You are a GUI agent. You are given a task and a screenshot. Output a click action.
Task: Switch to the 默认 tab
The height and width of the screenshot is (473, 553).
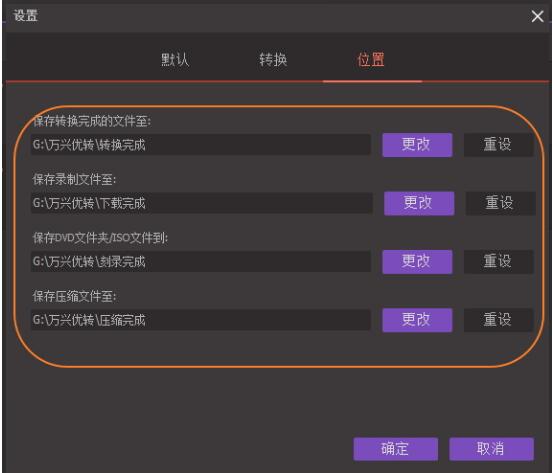[x=175, y=60]
